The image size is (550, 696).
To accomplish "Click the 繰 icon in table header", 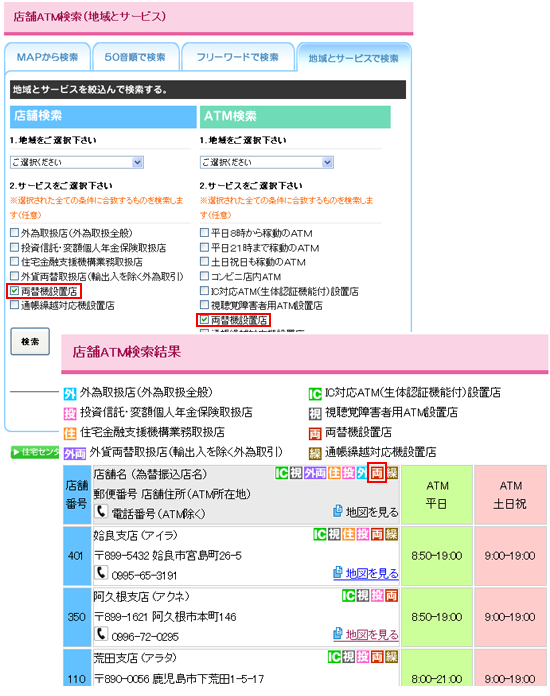I will pos(392,473).
